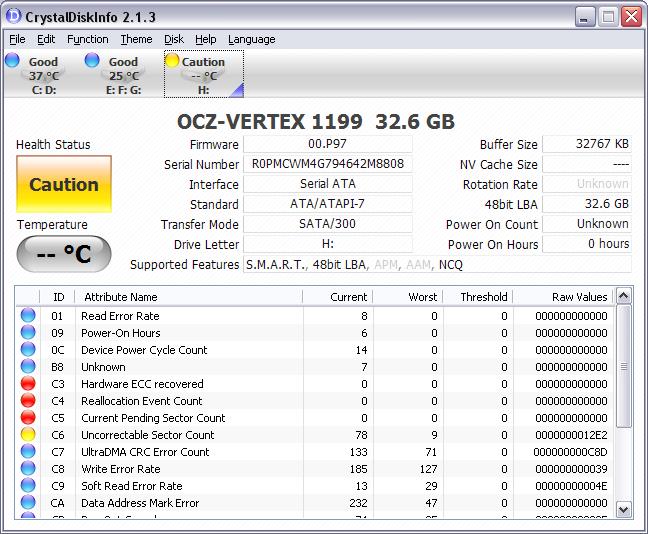Click the blue status icon for B8 Unknown row
Screen dimensions: 648x534
28,366
